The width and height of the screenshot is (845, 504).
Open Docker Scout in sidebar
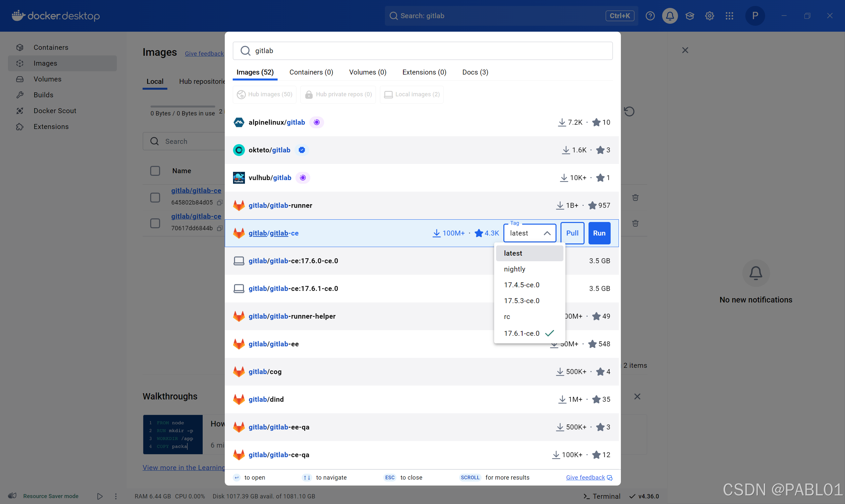55,111
